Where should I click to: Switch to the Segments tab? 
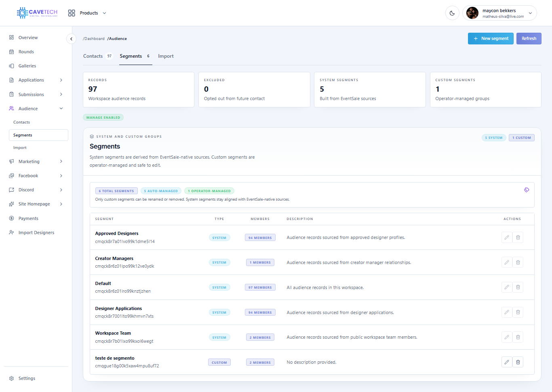135,56
